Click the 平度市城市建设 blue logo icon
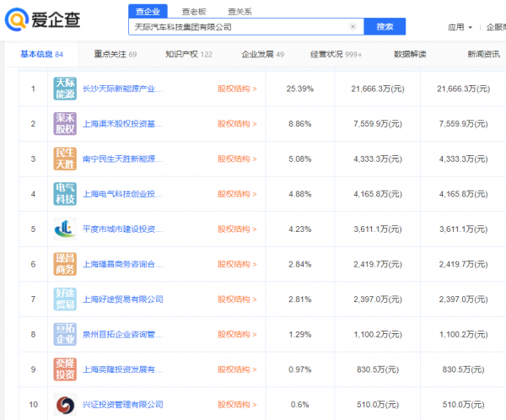 65,229
